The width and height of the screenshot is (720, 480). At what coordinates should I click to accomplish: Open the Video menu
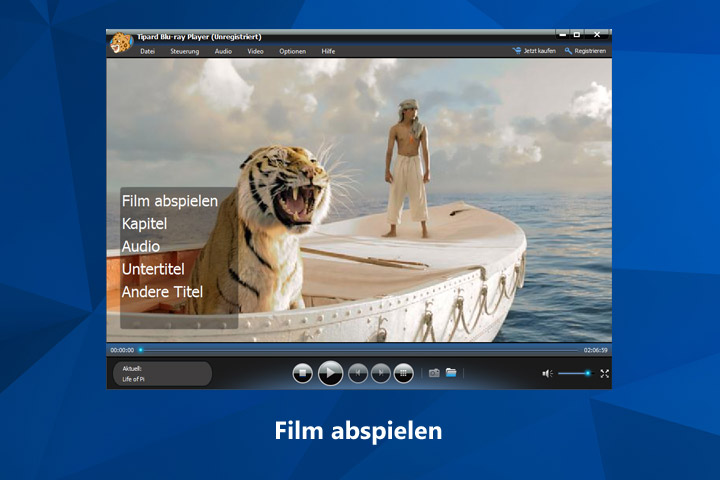[x=255, y=51]
